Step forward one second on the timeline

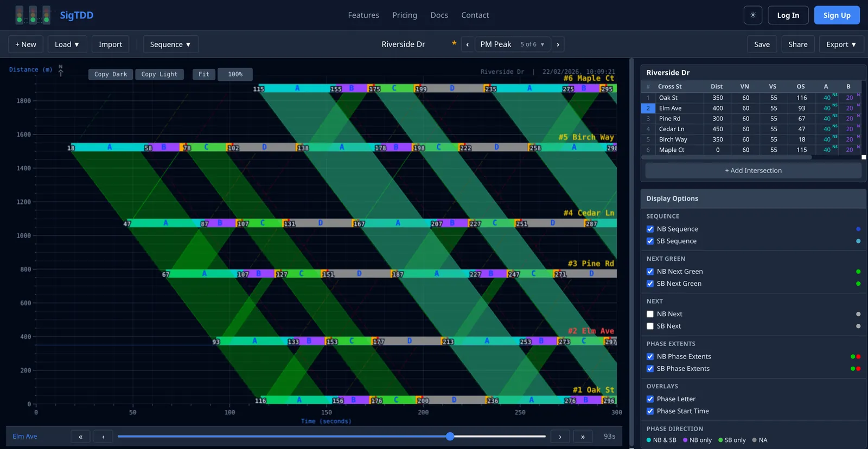click(x=560, y=437)
